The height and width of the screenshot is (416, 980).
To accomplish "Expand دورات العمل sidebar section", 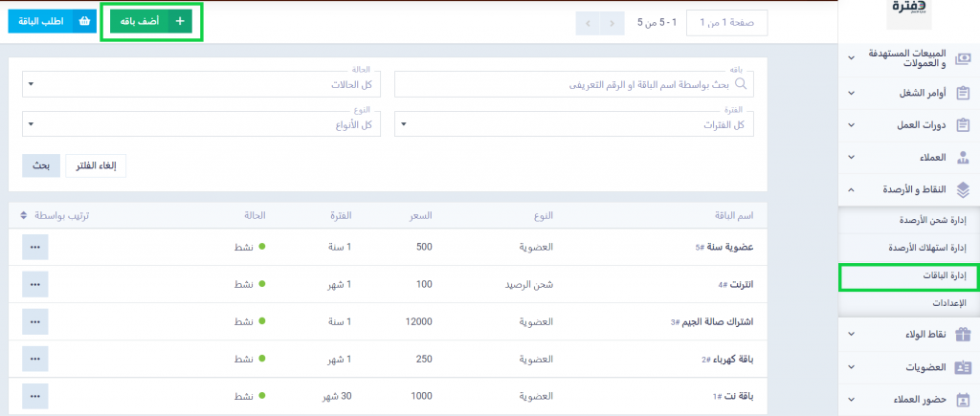I will [851, 125].
